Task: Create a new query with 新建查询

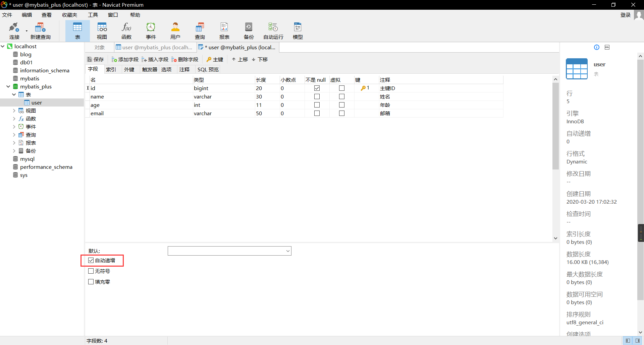Action: coord(40,31)
